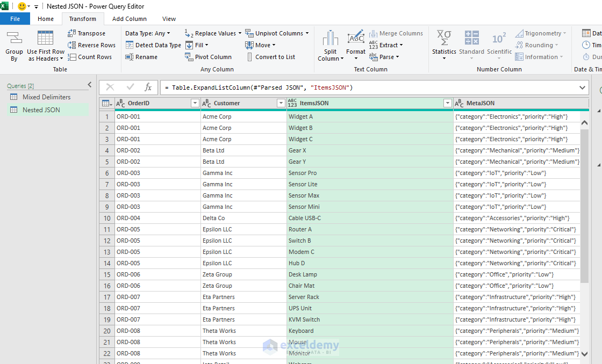This screenshot has height=364, width=602.
Task: Click Merge Columns
Action: (396, 33)
